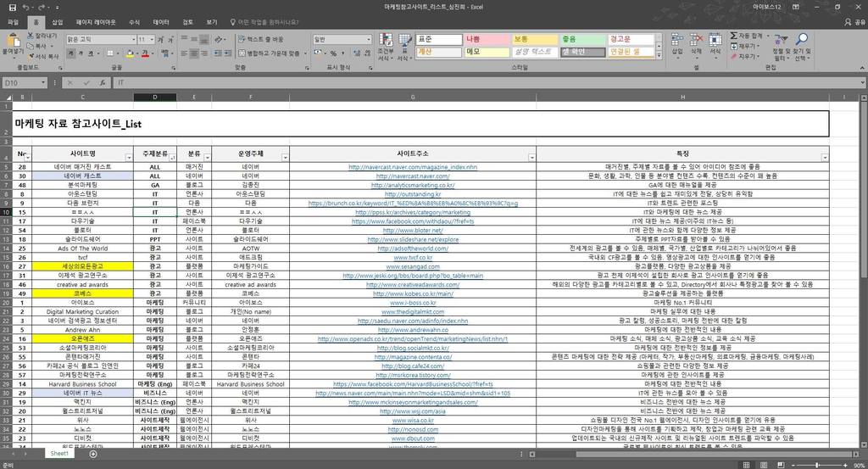Apply Percent Style with the % icon
Viewport: 868px width, 469px height.
pos(333,53)
